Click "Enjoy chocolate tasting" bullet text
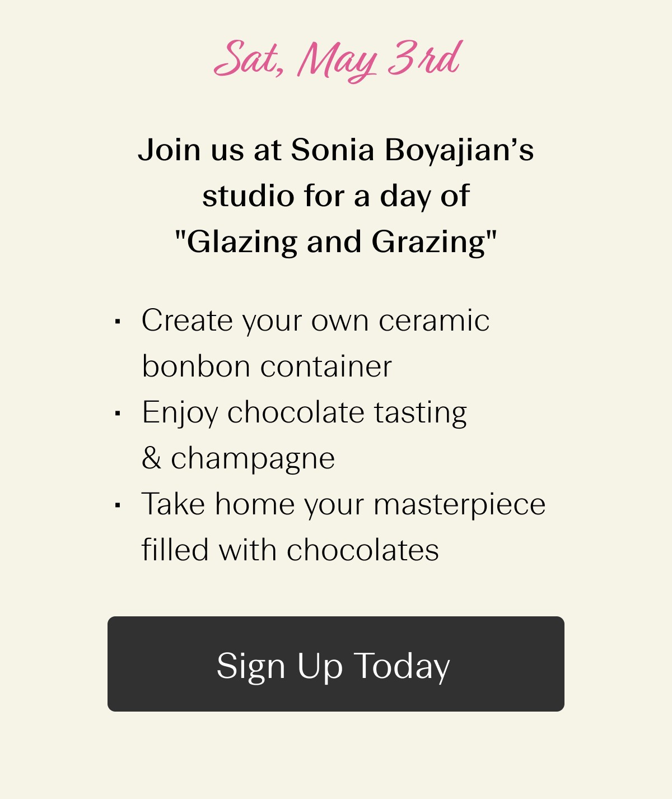 pos(304,412)
